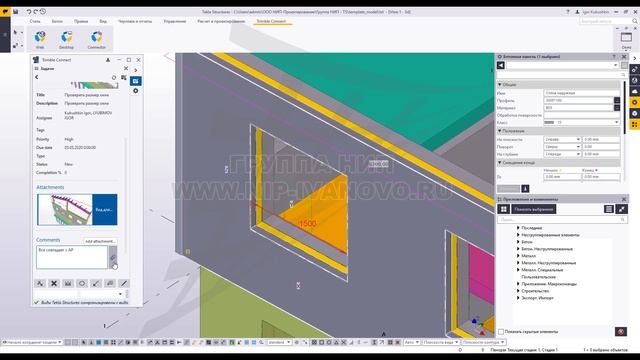Select the ellipse markup tool

point(82,283)
